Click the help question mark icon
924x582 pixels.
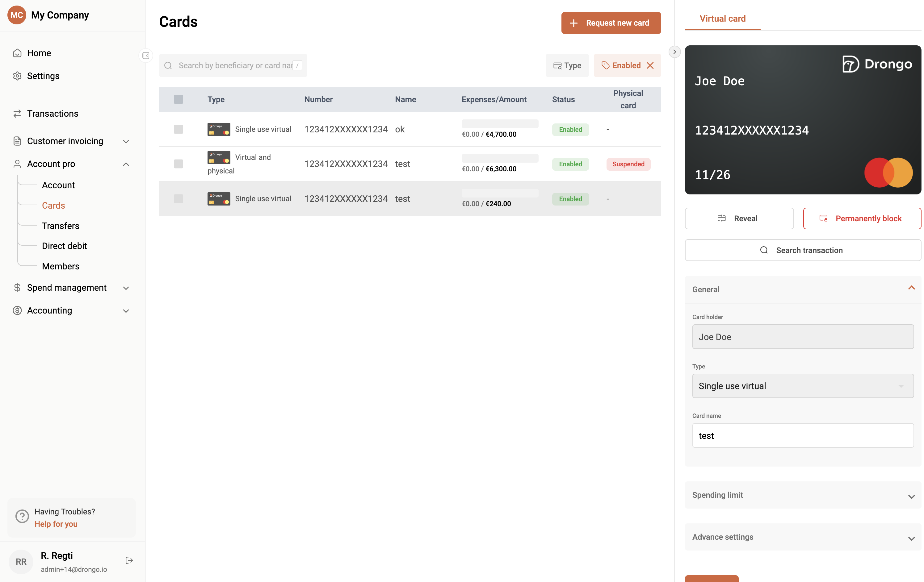point(22,517)
